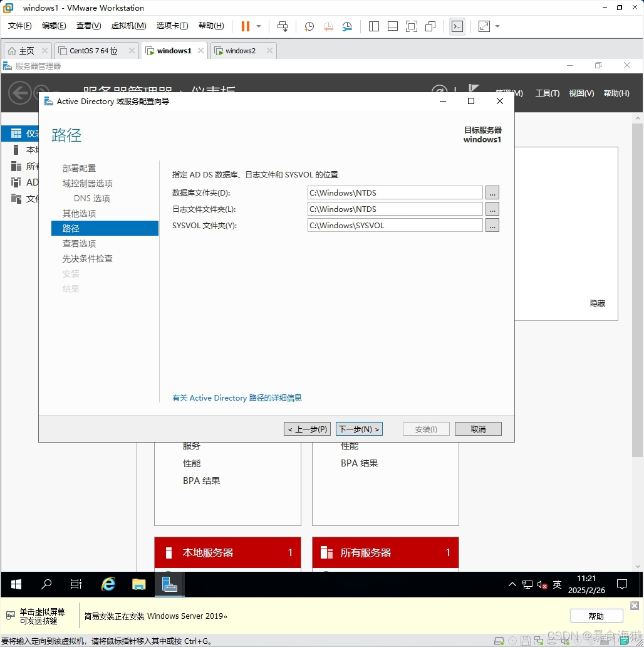Image resolution: width=644 pixels, height=647 pixels.
Task: Click the Server Manager vertical scrollbar
Action: (637, 289)
